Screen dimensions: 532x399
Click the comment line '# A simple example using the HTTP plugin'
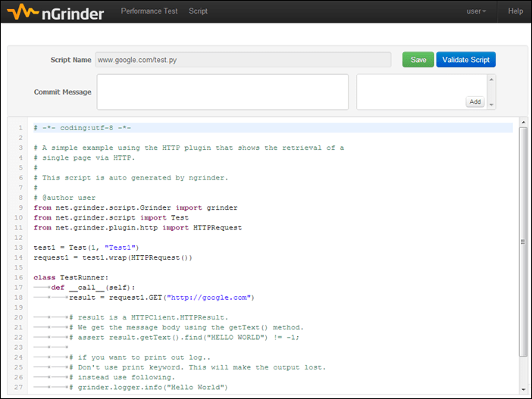(189, 148)
